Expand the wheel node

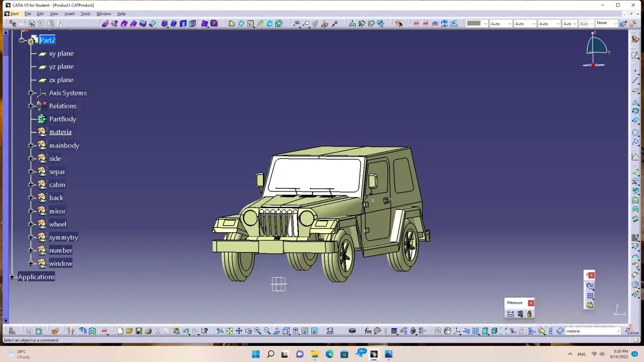[x=31, y=224]
